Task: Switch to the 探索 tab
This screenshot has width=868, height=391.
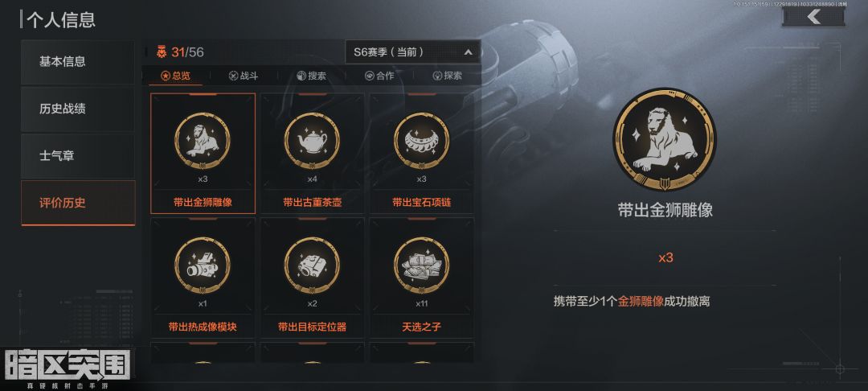Action: pyautogui.click(x=448, y=76)
